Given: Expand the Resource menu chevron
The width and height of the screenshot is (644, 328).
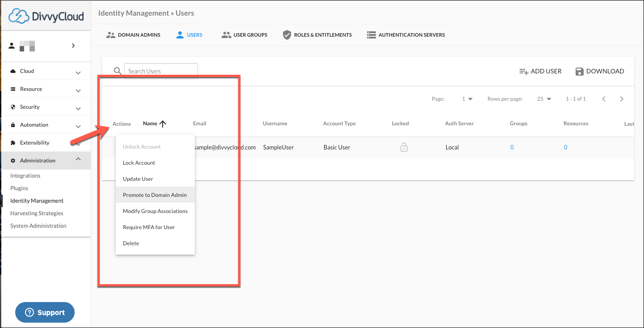Looking at the screenshot, I should [x=78, y=91].
